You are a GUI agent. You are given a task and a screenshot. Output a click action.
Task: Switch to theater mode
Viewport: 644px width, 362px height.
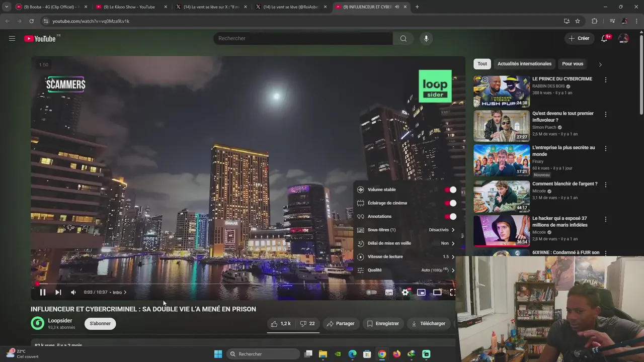point(437,292)
